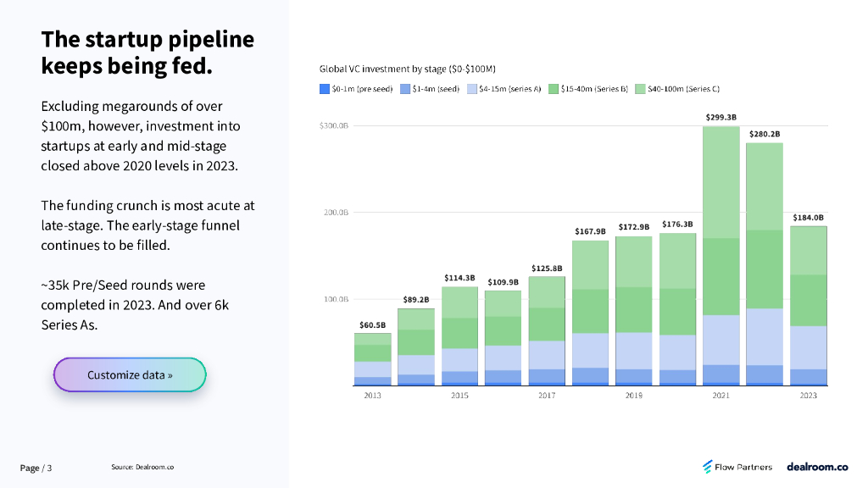Viewport: 868px width, 488px height.
Task: Click the $300.0B y-axis gridline label
Action: tap(334, 126)
